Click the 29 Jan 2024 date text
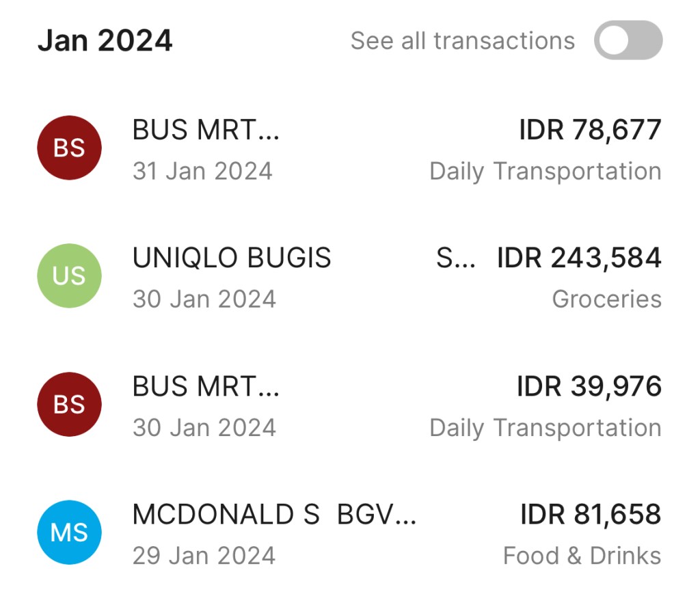Screen dimensions: 700x594 pos(204,555)
